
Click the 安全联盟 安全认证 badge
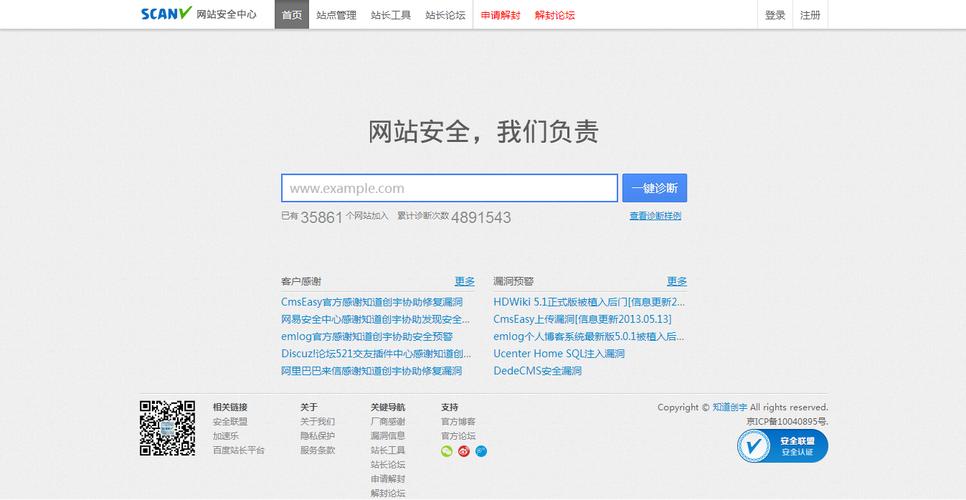coord(782,446)
